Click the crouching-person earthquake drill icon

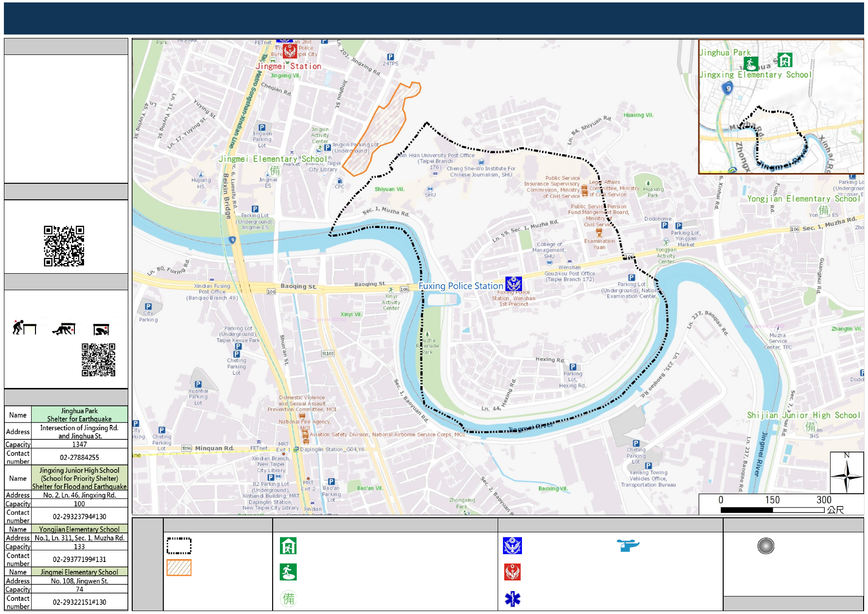pos(64,329)
